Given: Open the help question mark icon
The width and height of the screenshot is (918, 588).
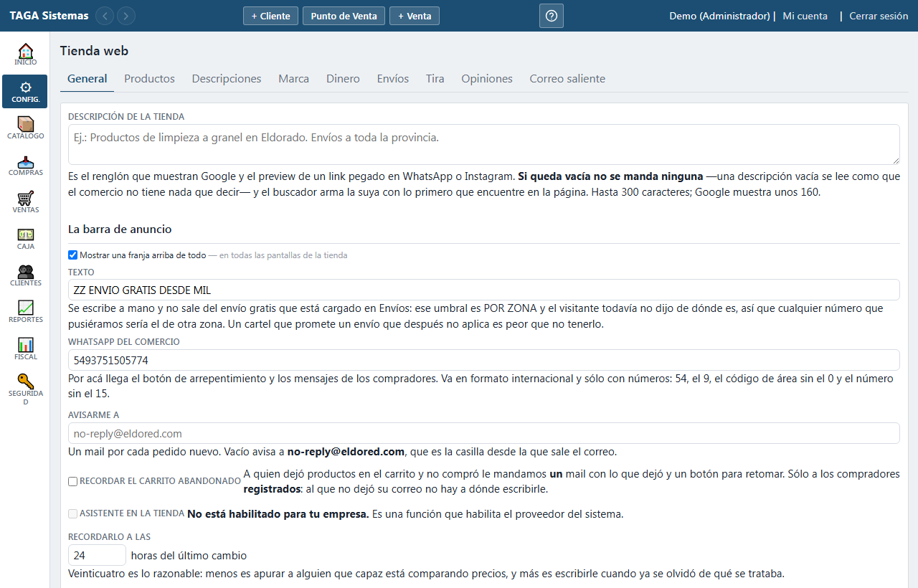Looking at the screenshot, I should (552, 16).
